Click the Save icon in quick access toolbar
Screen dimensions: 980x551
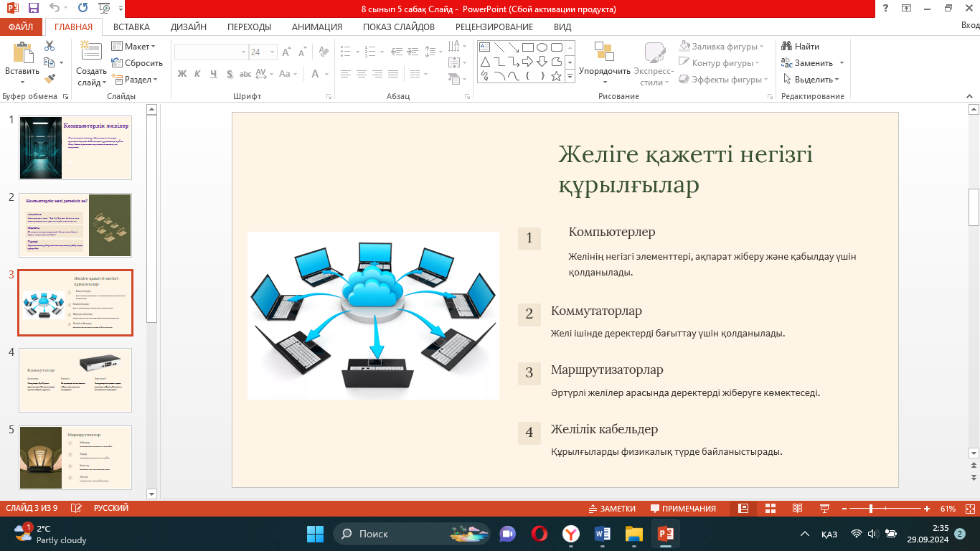34,9
